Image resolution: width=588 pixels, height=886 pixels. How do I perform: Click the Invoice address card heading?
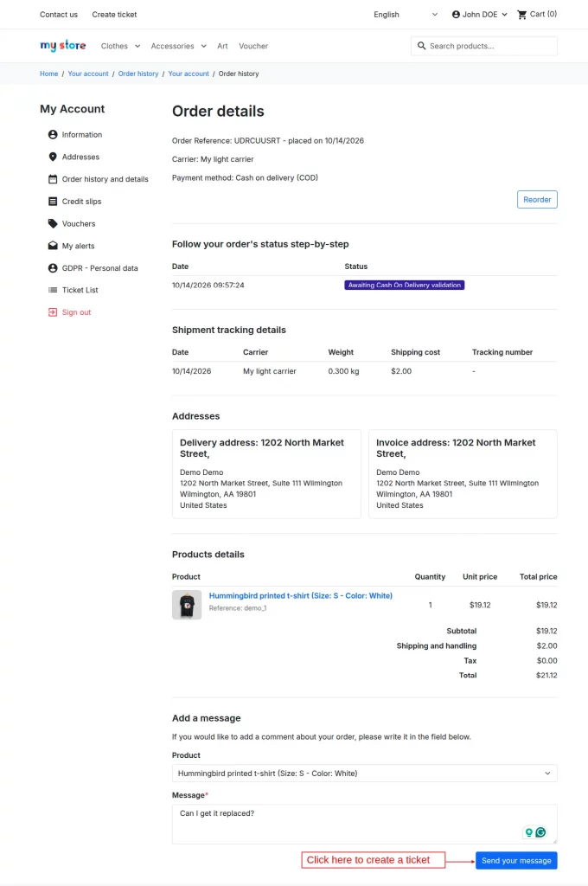(x=456, y=448)
